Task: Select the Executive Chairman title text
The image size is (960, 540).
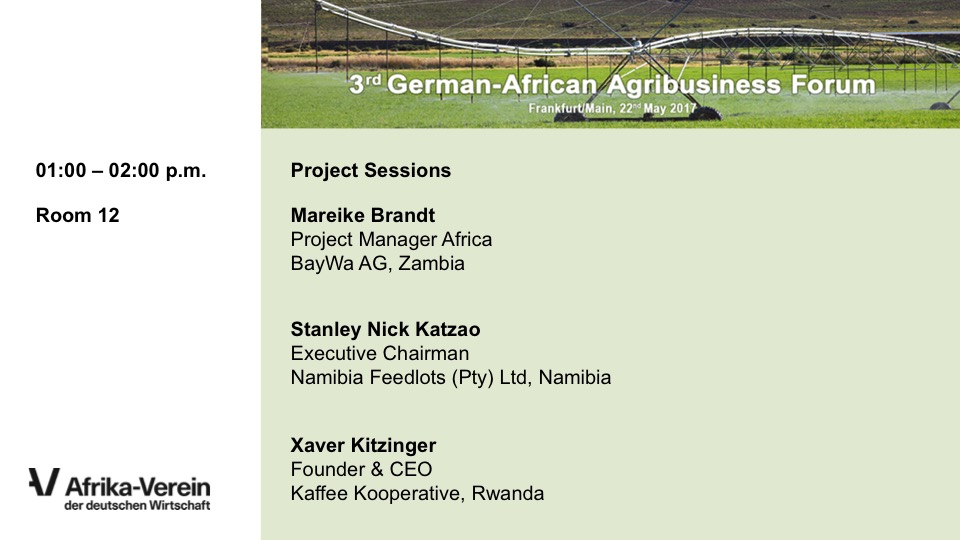Action: click(379, 353)
